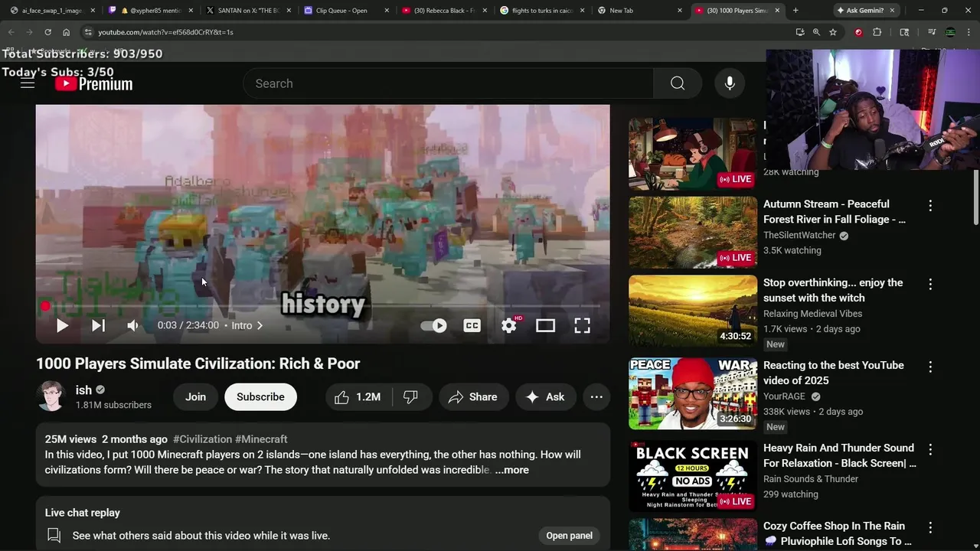Open Autumn Stream video thumbnail
This screenshot has height=551, width=980.
(693, 233)
